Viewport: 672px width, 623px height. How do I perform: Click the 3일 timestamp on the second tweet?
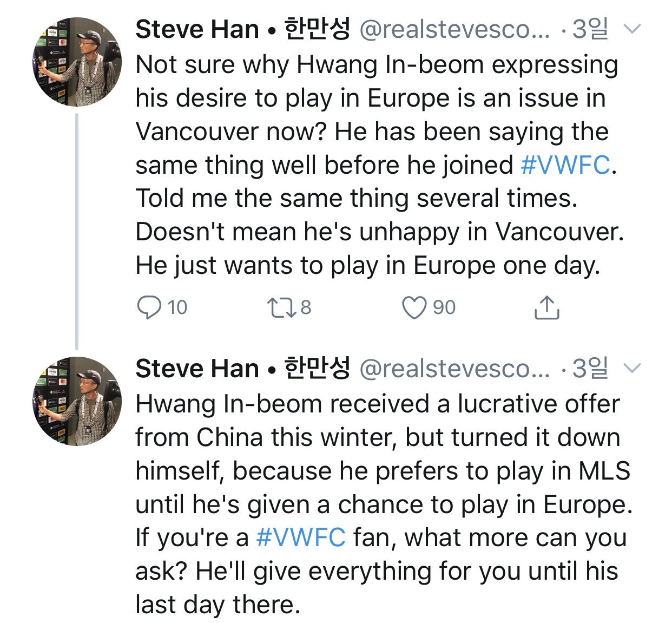click(x=590, y=369)
